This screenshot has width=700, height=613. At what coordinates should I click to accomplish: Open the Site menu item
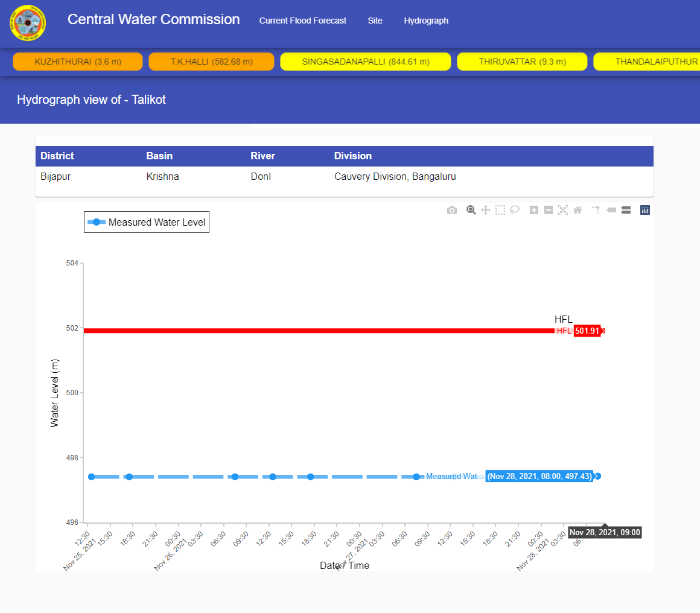[x=375, y=21]
